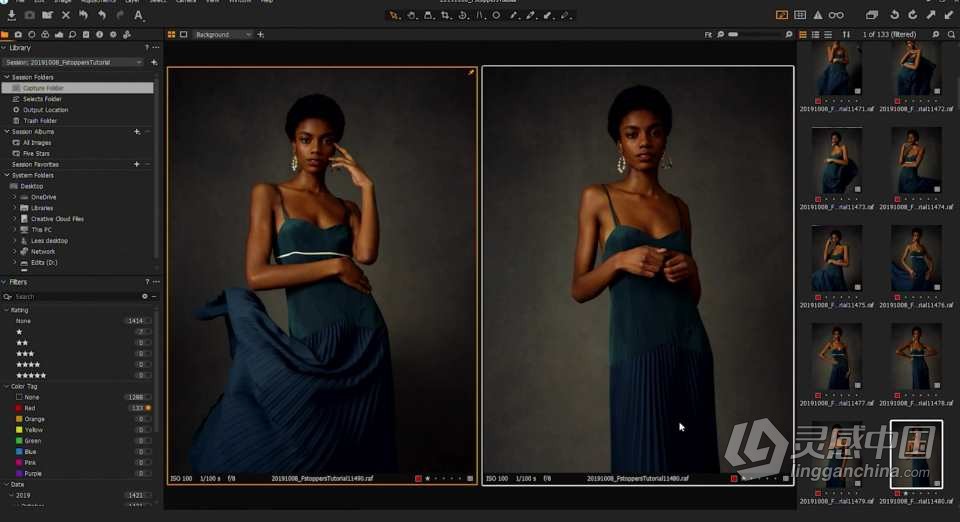Expand the OneDrive folder
The image size is (960, 522).
[15, 197]
